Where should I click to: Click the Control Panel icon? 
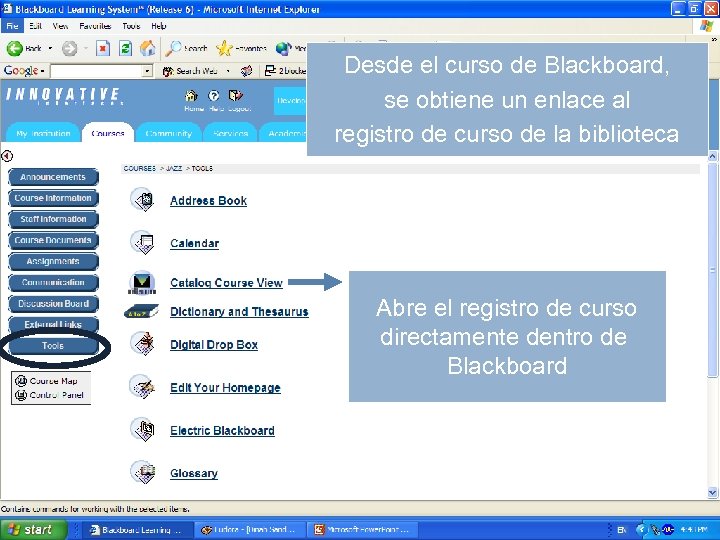[x=21, y=395]
